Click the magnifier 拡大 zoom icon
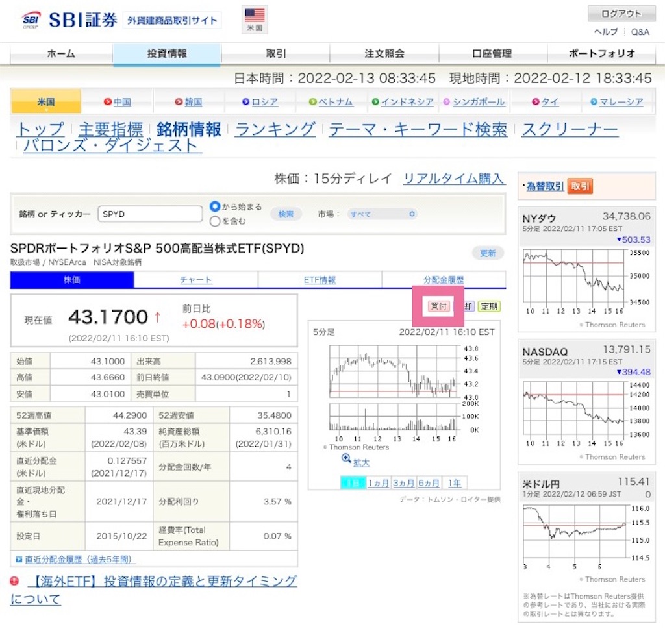This screenshot has height=644, width=665. coord(346,458)
